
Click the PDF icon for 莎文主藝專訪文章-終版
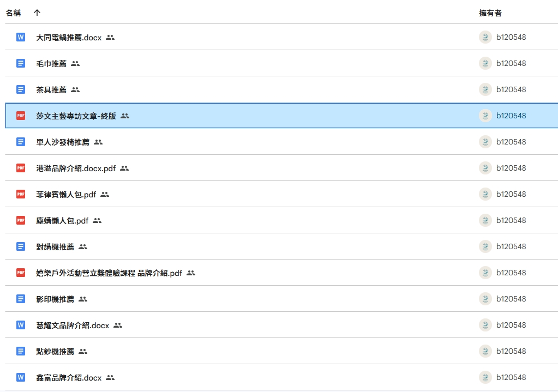tap(21, 116)
